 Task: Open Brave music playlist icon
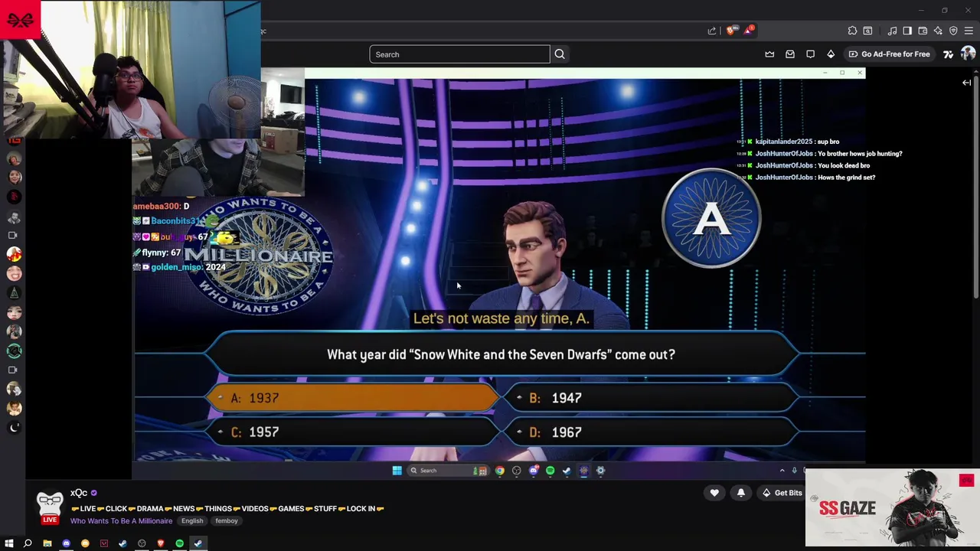click(892, 31)
